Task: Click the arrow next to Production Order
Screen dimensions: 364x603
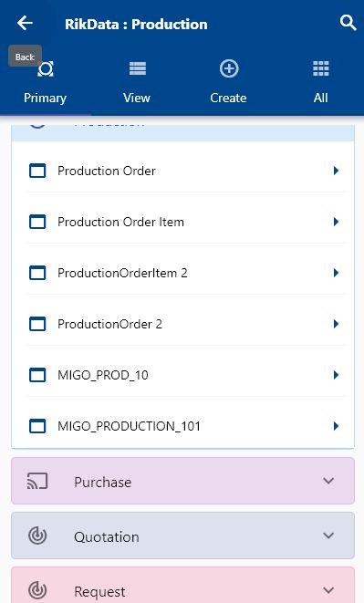Action: point(336,171)
